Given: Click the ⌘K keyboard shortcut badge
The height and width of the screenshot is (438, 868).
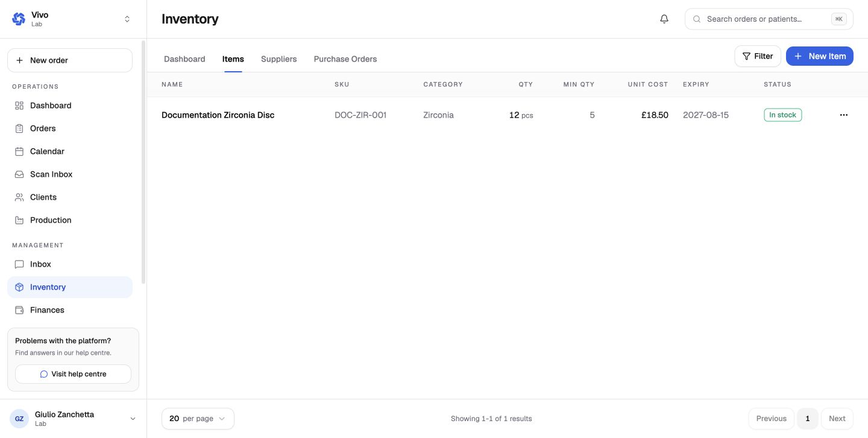Looking at the screenshot, I should 839,19.
